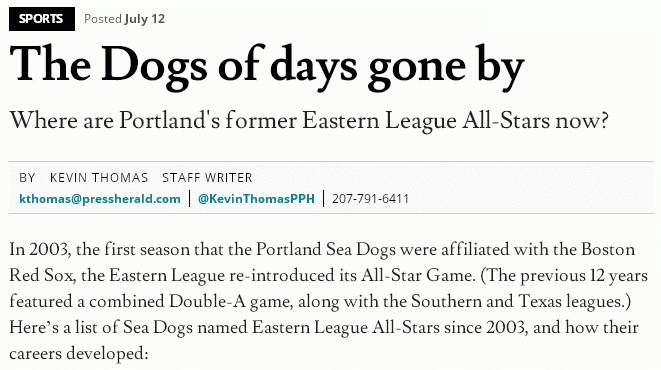Click the kthomas@pressherald.com email link

click(100, 199)
